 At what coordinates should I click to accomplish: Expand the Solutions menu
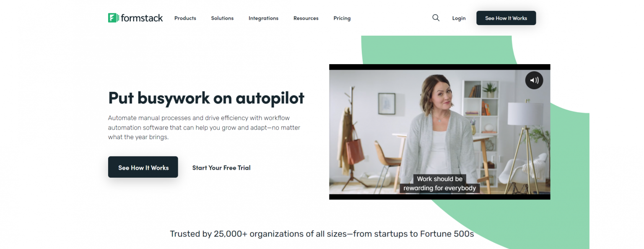[222, 18]
